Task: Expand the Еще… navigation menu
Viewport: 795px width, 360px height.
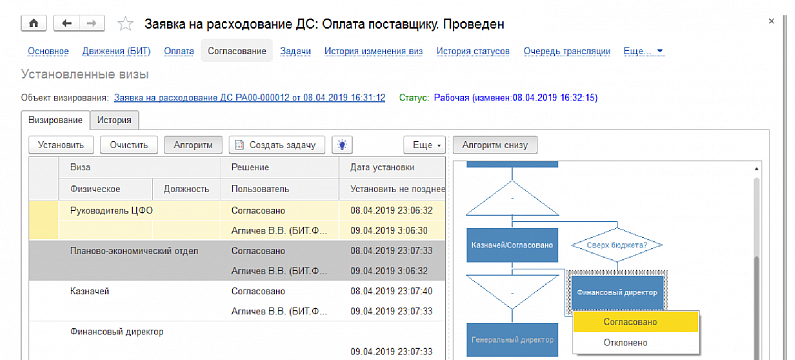Action: [x=643, y=51]
